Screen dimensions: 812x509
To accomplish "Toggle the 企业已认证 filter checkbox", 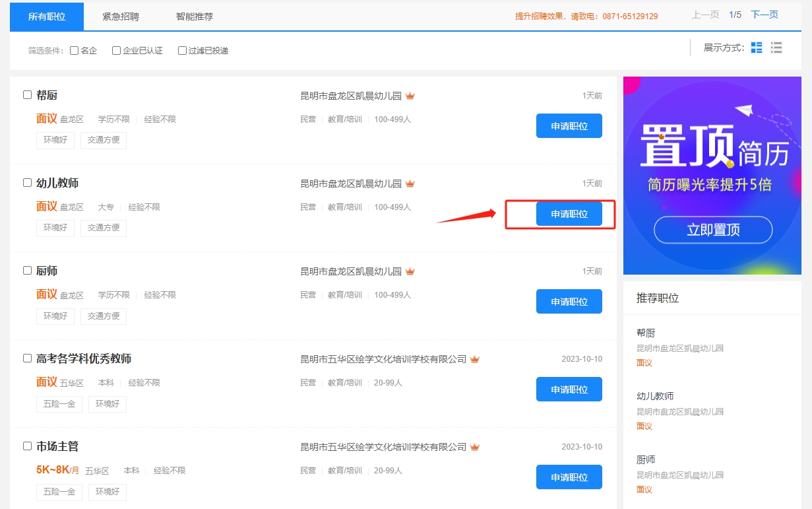I will tap(117, 50).
